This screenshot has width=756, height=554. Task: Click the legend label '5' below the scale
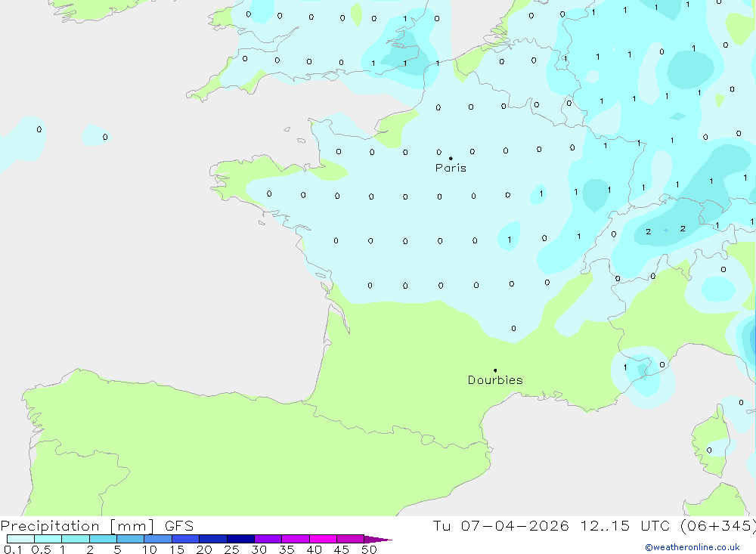[117, 549]
